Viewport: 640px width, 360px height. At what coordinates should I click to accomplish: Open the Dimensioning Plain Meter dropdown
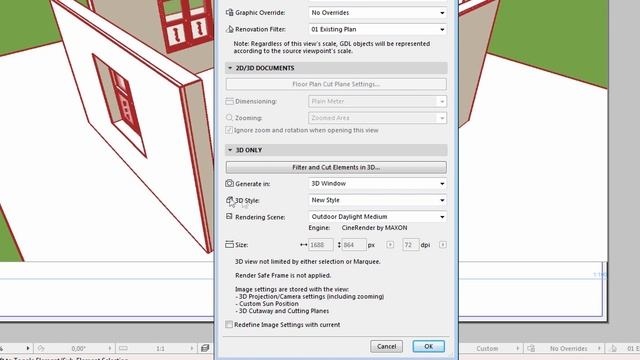click(x=378, y=101)
